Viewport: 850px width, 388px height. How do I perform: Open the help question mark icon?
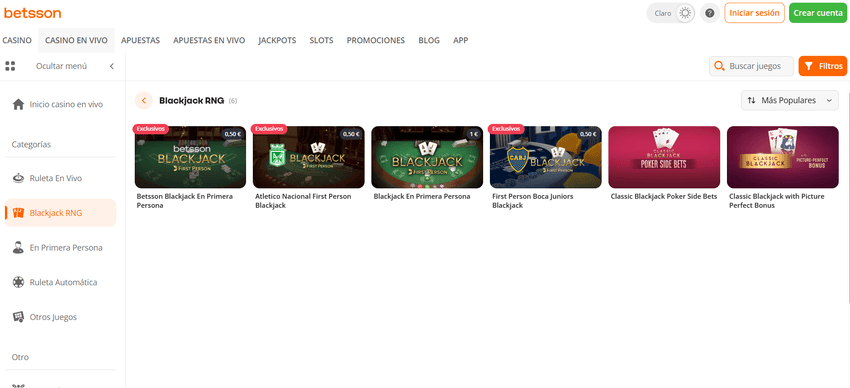pyautogui.click(x=710, y=13)
